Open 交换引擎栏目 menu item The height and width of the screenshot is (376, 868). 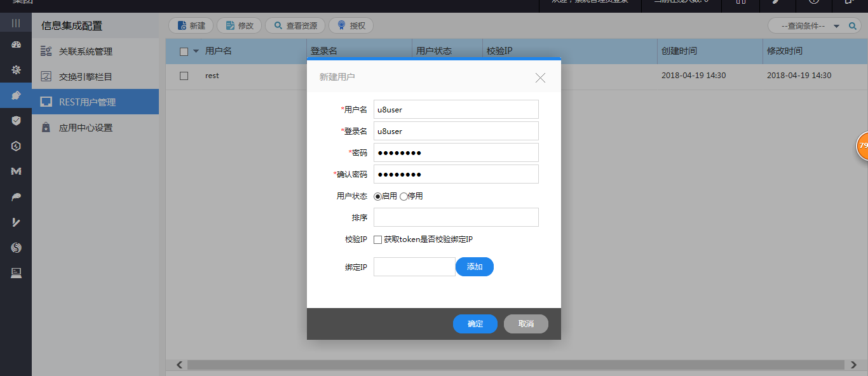(x=95, y=76)
